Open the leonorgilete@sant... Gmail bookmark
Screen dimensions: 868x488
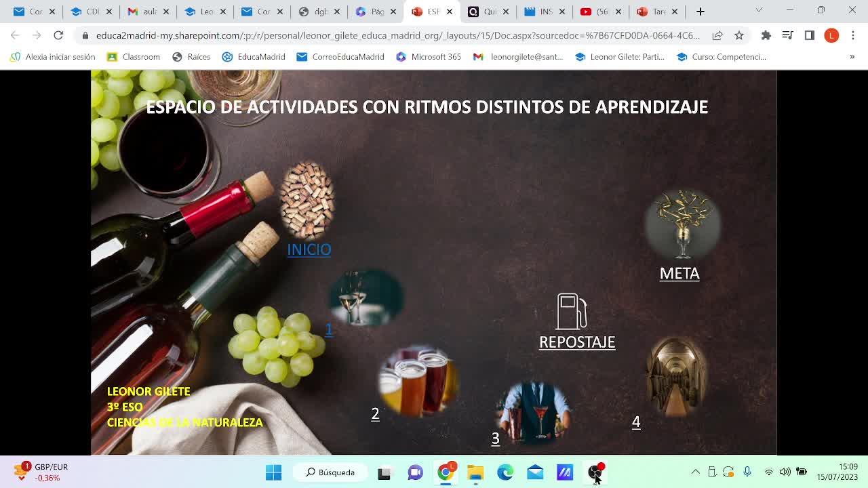pos(518,57)
